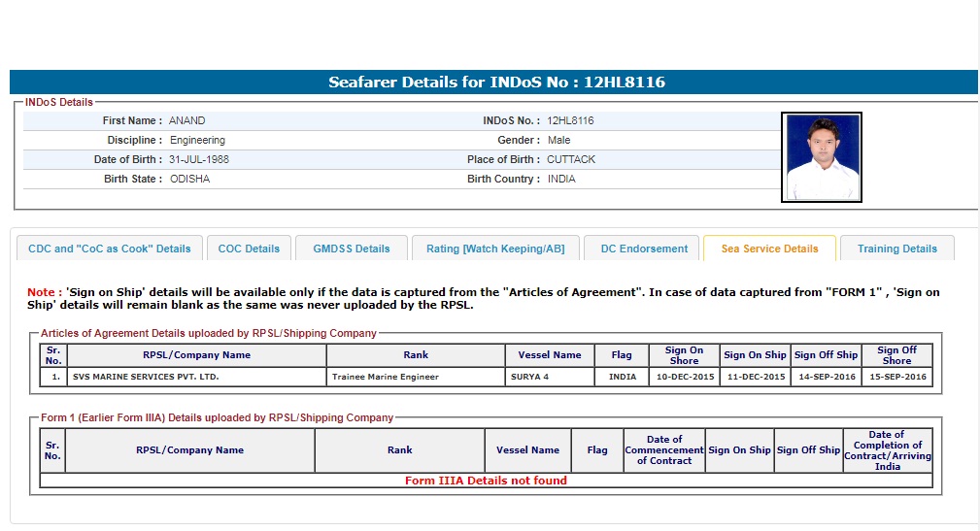Image resolution: width=980 pixels, height=531 pixels.
Task: Go to the DC Endorsement tab
Action: (x=643, y=249)
